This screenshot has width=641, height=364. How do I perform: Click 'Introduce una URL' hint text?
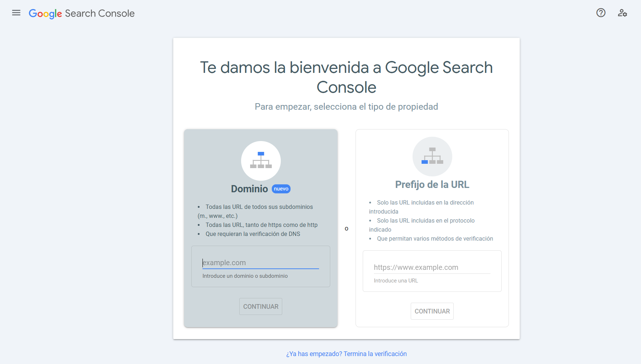(396, 281)
